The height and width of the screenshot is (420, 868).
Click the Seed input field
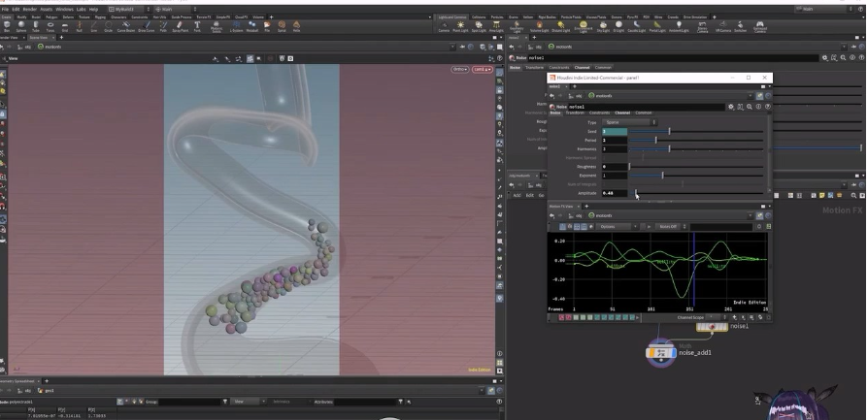(x=615, y=131)
